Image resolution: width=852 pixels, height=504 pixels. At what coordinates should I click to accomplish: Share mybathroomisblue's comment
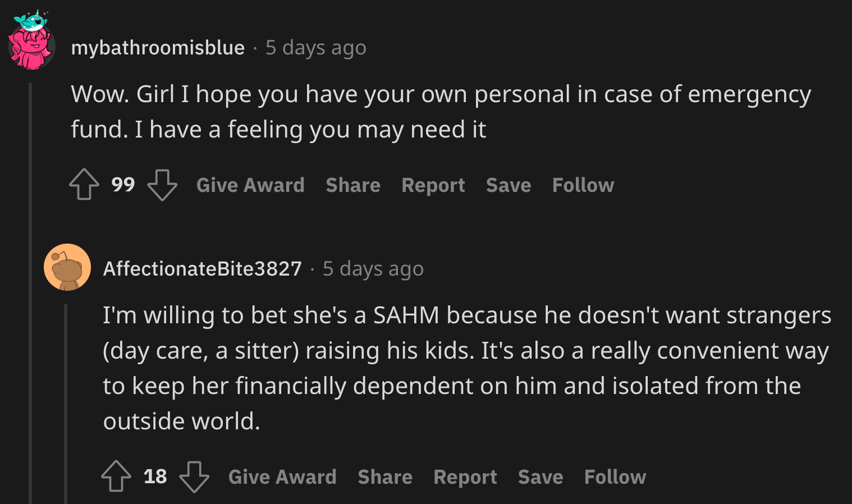(x=353, y=185)
